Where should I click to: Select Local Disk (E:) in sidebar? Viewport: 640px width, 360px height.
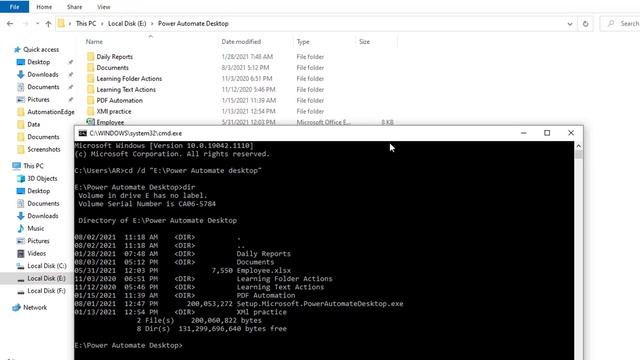[x=46, y=278]
